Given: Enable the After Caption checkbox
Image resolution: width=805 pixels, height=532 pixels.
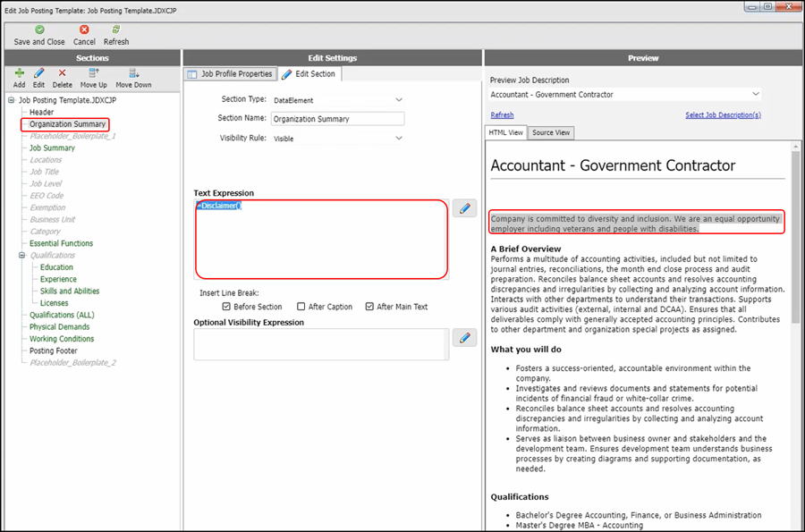Looking at the screenshot, I should (x=301, y=307).
